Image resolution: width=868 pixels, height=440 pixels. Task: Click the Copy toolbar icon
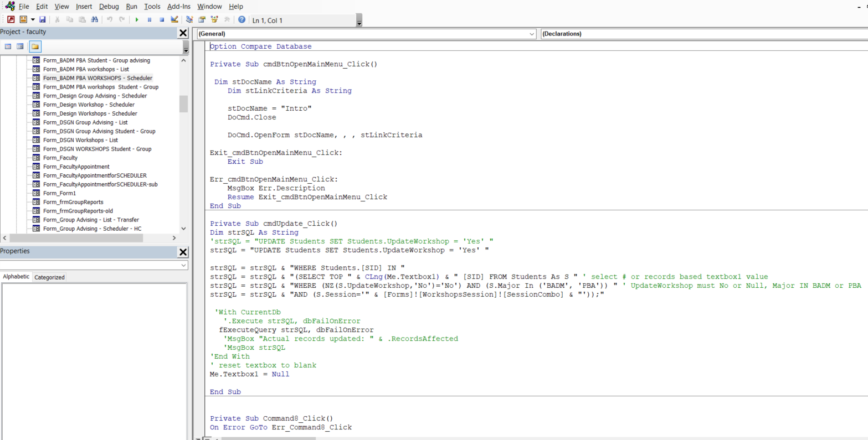tap(70, 19)
